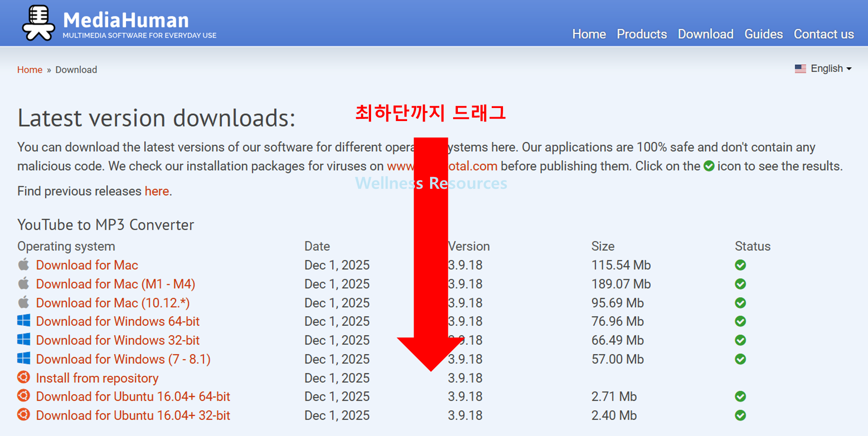Open Products in the top navigation
Screen dimensions: 868x436
point(642,34)
